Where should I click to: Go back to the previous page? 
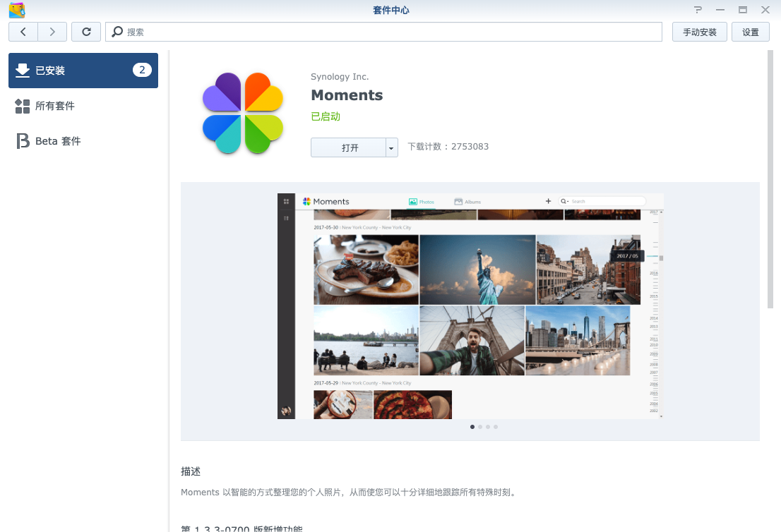tap(23, 32)
